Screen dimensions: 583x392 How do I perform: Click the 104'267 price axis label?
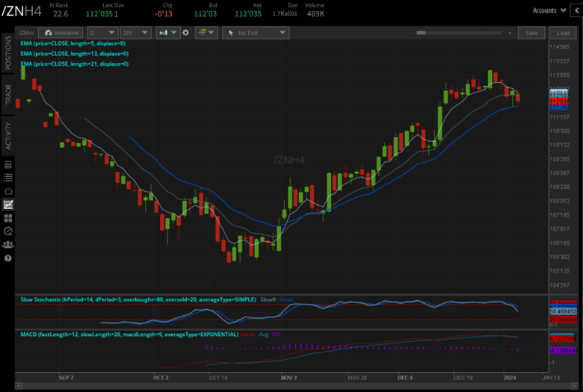(x=560, y=285)
